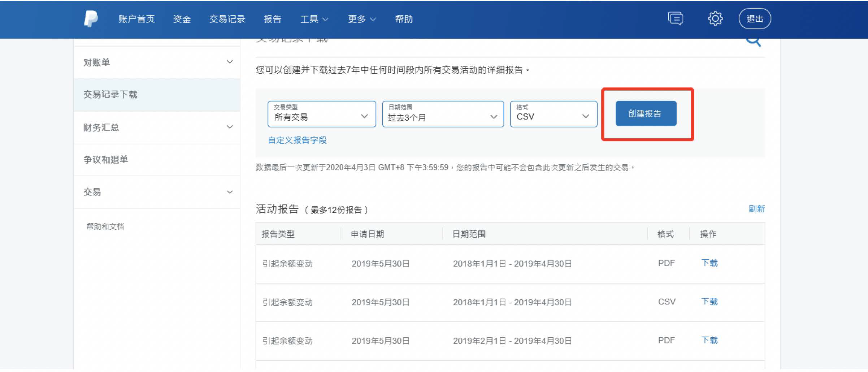Open the 报告 menu item
The height and width of the screenshot is (372, 868).
(x=273, y=19)
